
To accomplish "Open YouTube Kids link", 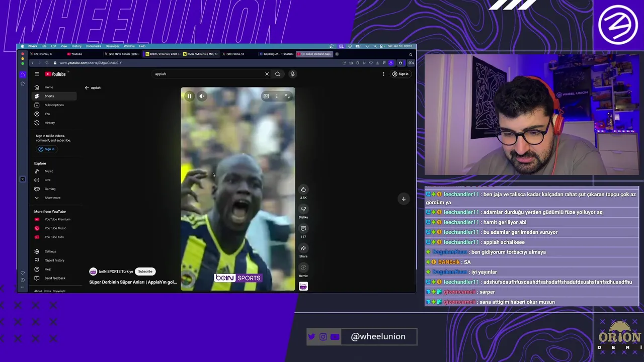I will [x=53, y=237].
